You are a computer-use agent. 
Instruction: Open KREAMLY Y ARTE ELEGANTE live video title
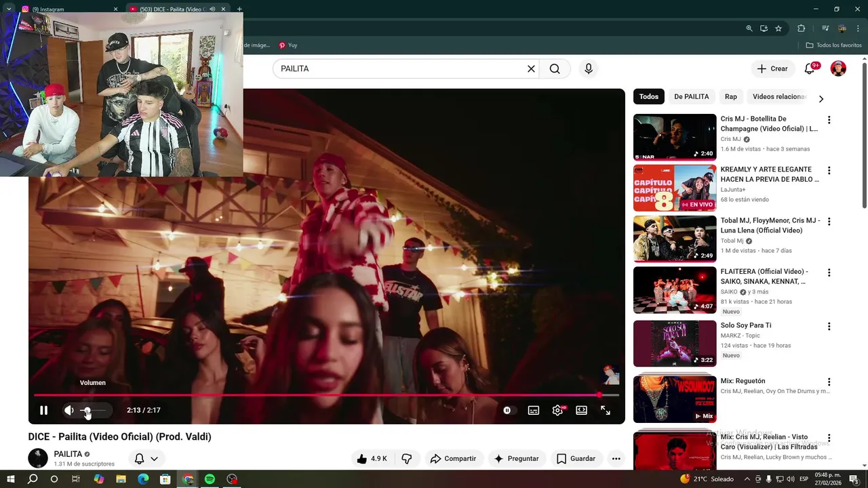coord(770,174)
